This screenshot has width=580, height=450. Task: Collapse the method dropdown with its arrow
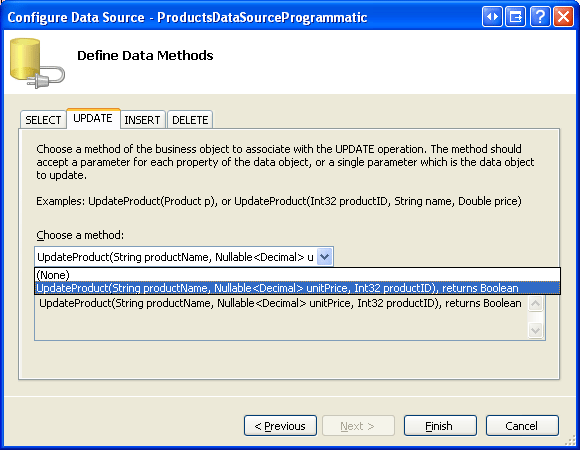click(x=324, y=257)
